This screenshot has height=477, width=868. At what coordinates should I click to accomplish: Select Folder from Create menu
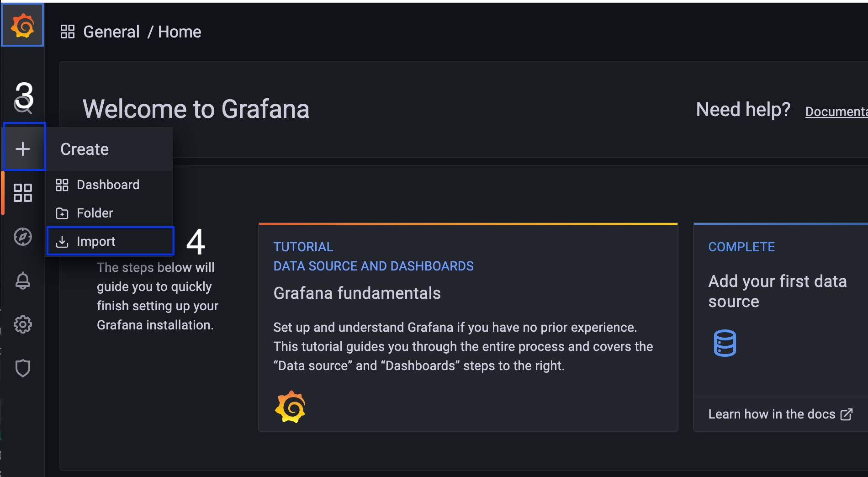[x=95, y=213]
